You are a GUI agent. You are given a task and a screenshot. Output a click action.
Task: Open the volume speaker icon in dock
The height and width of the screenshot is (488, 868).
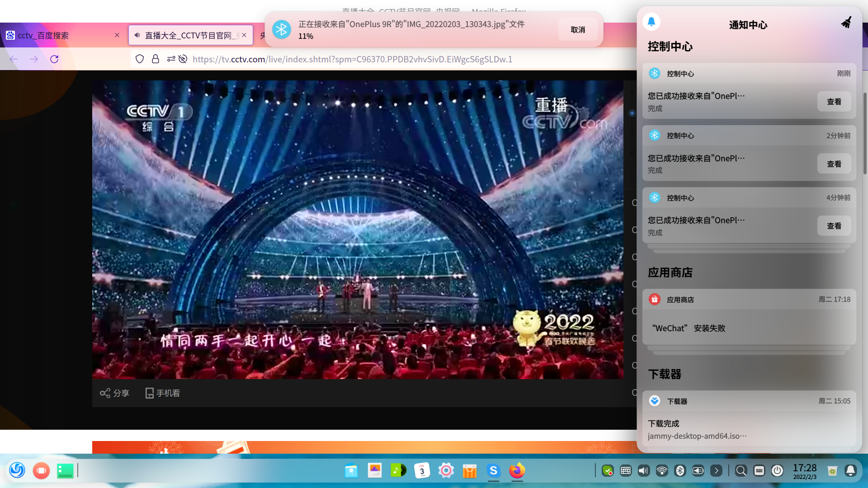[x=643, y=471]
